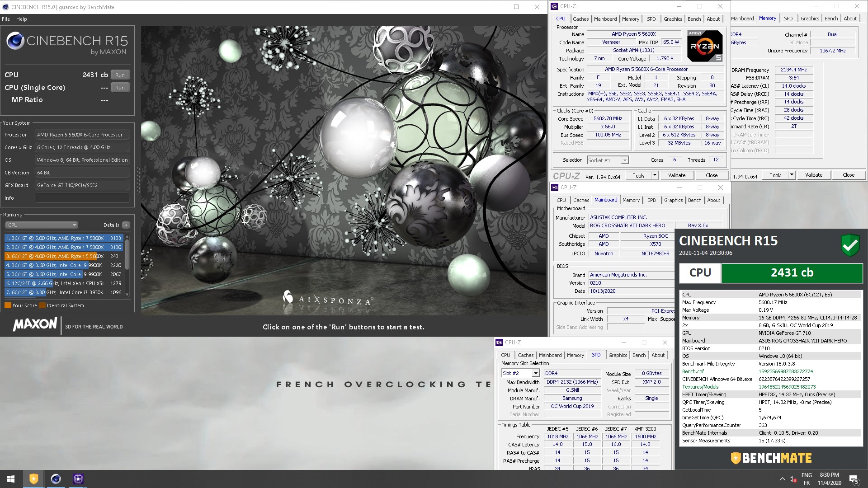Run the CPU multi-core test
The image size is (868, 488).
point(120,75)
